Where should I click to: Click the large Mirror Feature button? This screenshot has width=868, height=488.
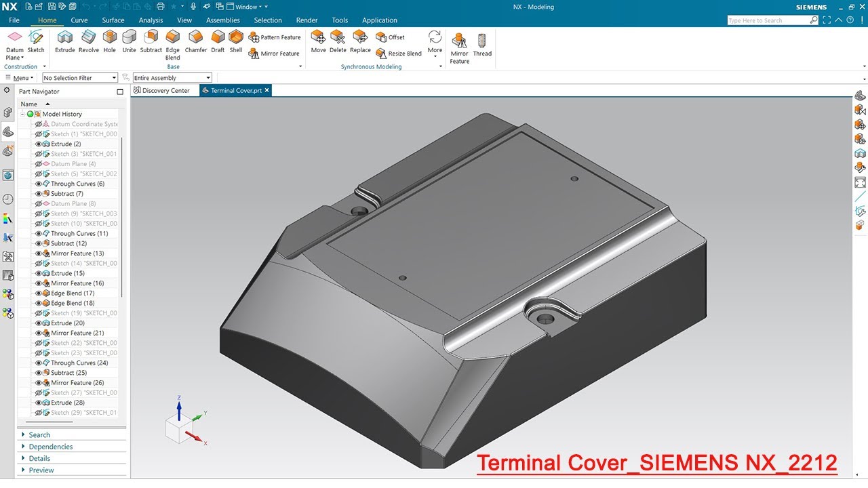point(460,48)
